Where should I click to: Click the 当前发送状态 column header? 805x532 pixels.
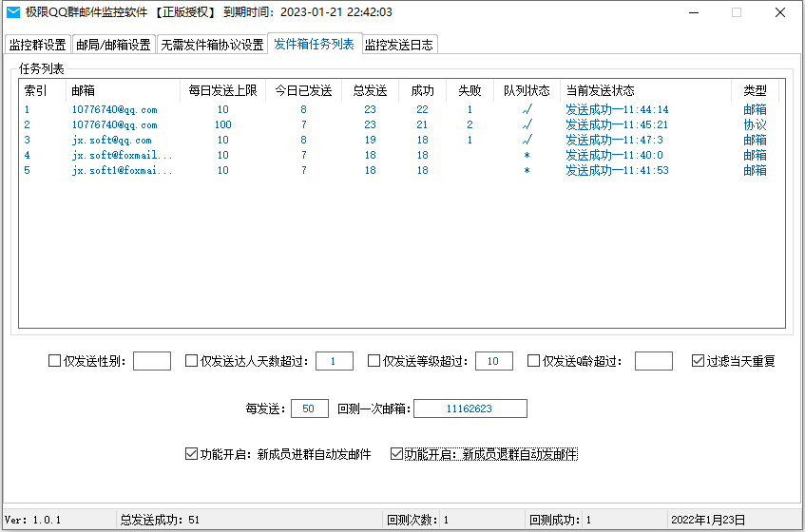click(x=646, y=90)
